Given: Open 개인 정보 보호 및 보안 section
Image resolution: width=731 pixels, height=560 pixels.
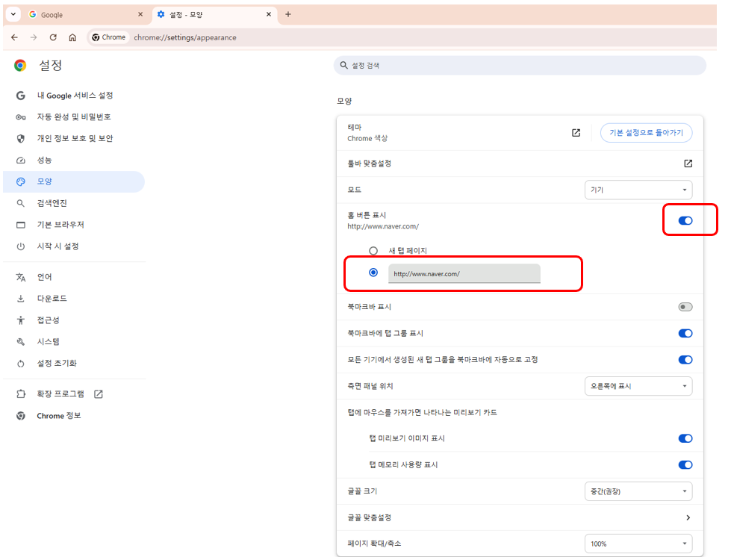Looking at the screenshot, I should click(75, 138).
